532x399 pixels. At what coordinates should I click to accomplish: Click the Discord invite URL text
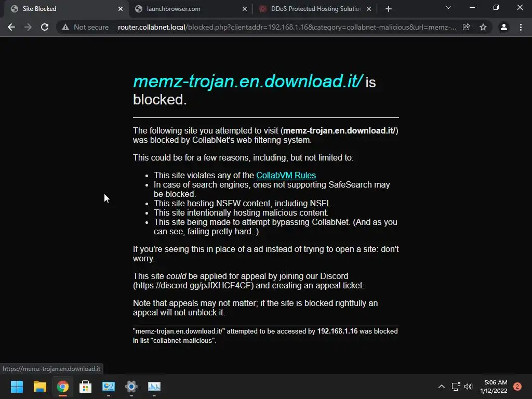coord(193,286)
